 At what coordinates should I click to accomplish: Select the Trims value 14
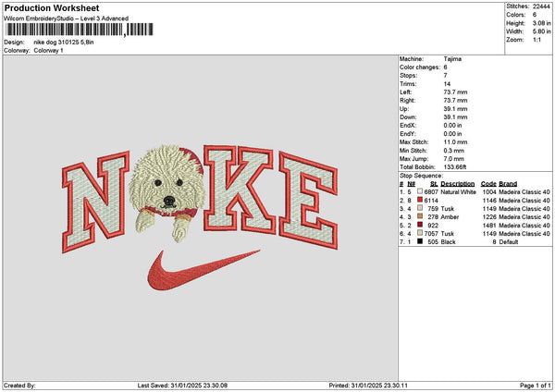[447, 84]
